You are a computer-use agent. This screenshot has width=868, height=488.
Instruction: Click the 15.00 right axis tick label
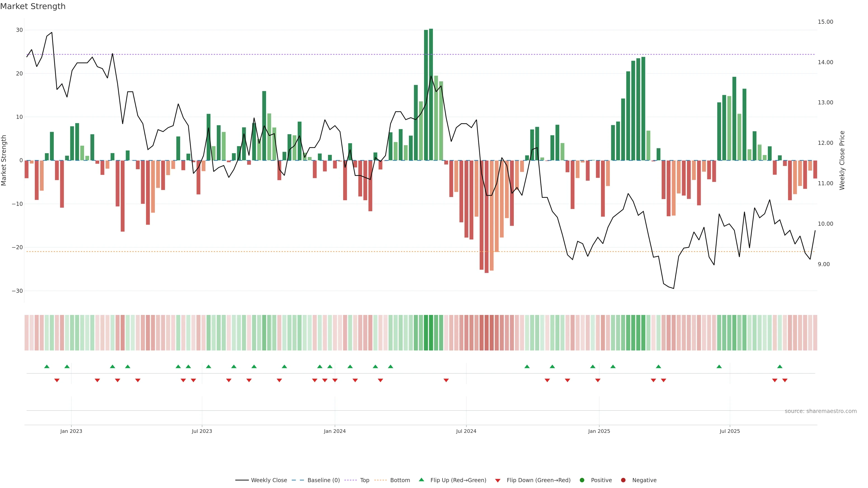(825, 21)
